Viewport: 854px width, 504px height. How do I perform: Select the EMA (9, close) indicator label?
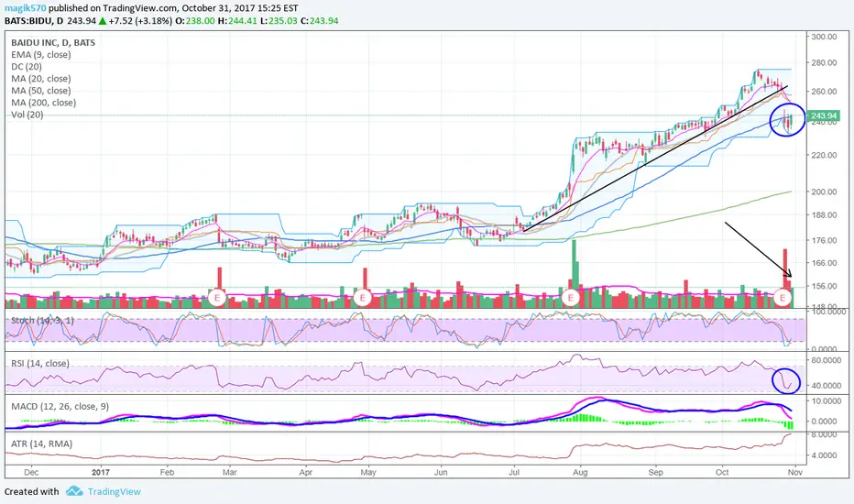41,54
